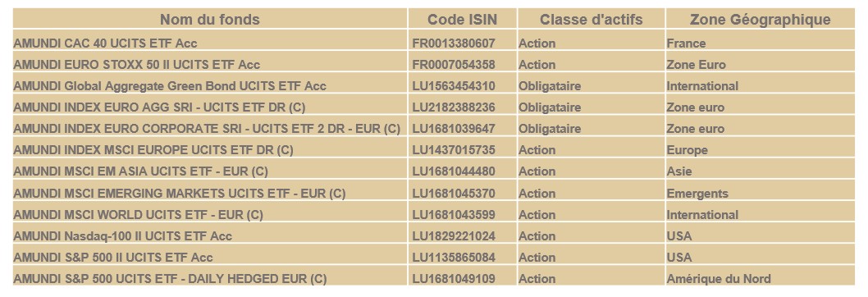Click AMUNDI INDEX EURO CORPORATE SRI fund name

pos(207,129)
